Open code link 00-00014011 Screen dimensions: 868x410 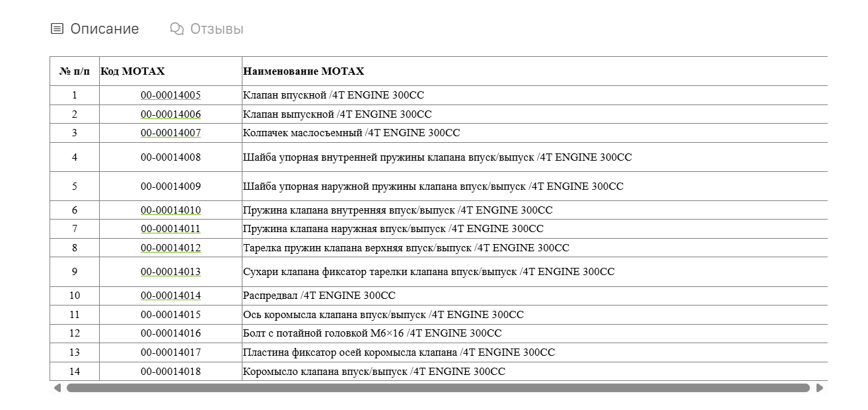[x=170, y=229]
